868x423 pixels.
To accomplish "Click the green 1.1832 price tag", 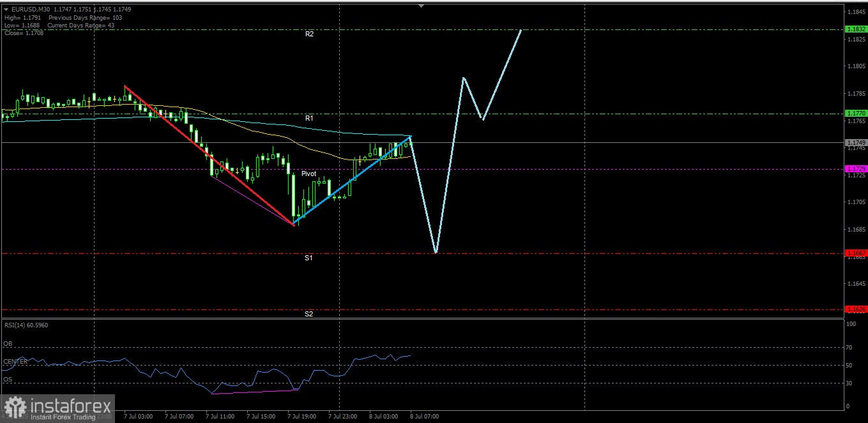I will click(x=856, y=29).
